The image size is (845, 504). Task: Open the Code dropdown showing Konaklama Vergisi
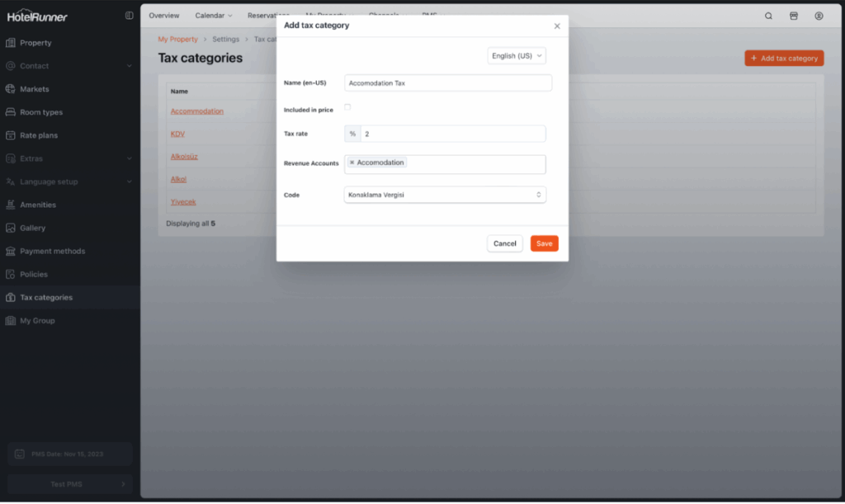445,195
